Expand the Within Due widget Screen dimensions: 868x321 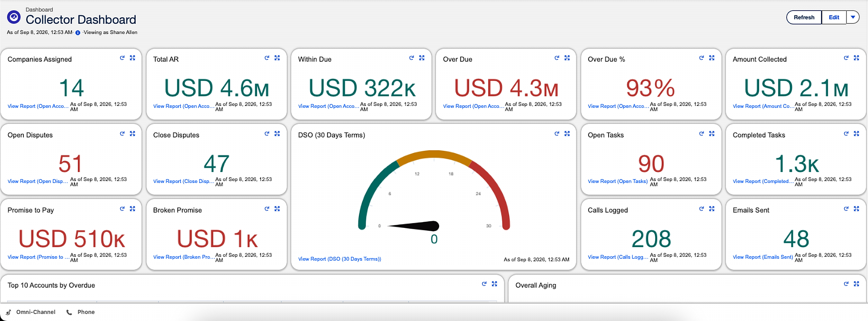[422, 58]
